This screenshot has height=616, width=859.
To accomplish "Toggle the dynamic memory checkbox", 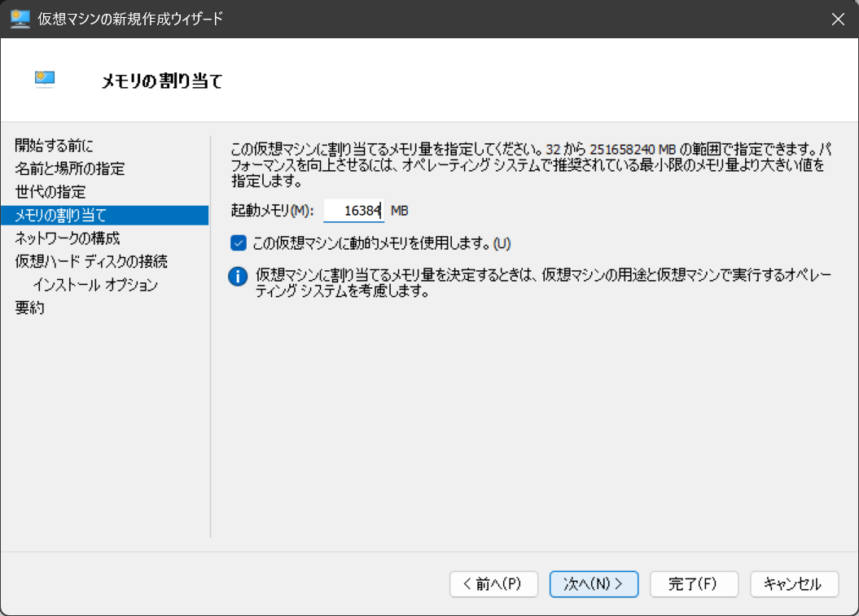I will (239, 242).
